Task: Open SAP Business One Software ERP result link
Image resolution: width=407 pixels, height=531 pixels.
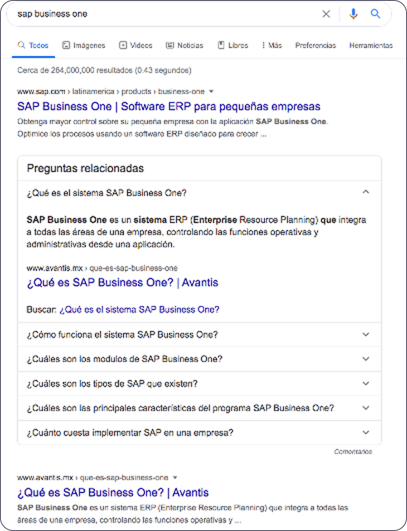Action: coord(169,106)
